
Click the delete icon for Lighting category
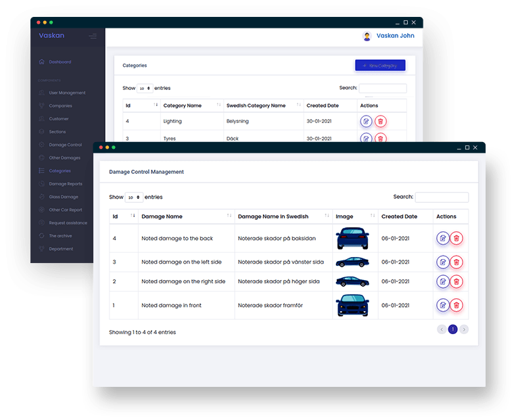[381, 122]
